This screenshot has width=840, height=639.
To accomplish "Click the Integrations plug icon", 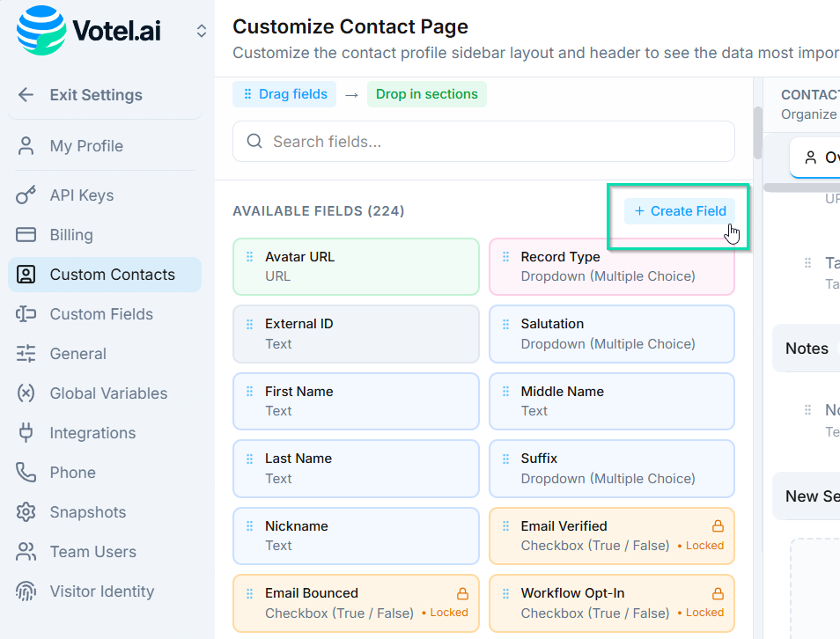I will (26, 433).
